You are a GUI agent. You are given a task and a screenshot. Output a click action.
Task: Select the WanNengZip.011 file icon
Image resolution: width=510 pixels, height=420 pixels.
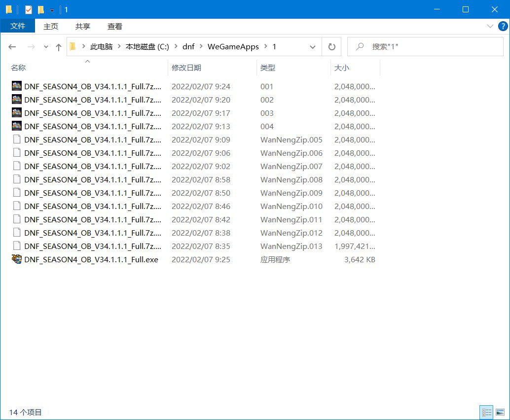click(x=17, y=219)
